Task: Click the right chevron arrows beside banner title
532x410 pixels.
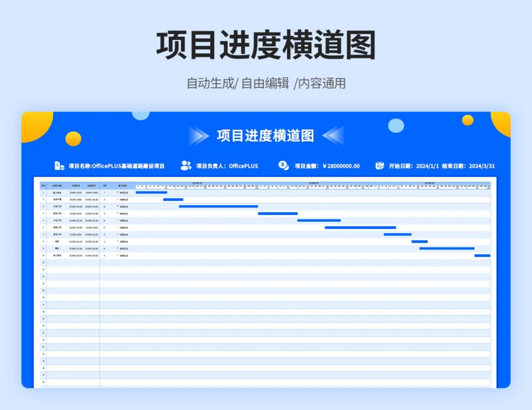Action: 333,136
